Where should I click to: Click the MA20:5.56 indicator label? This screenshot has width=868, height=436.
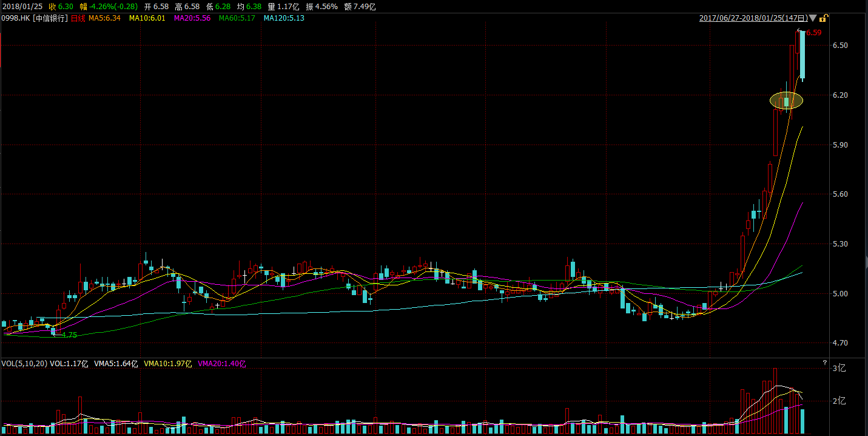pos(192,18)
